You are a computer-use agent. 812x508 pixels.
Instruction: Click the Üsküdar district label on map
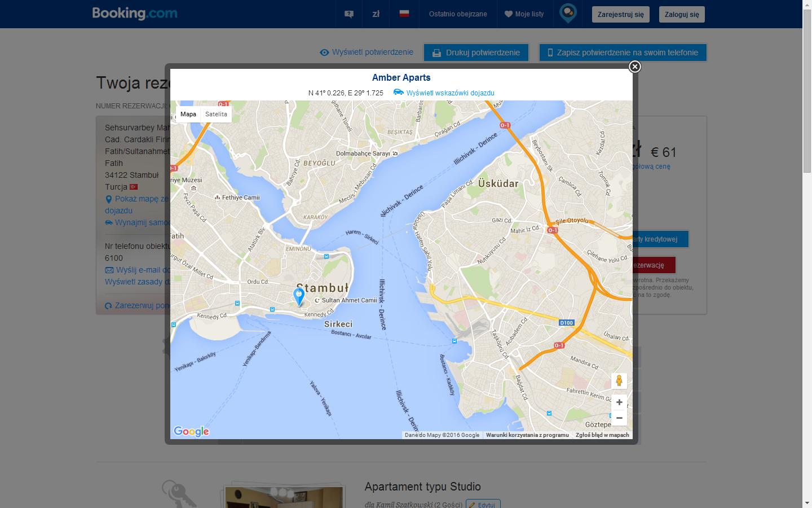point(498,183)
